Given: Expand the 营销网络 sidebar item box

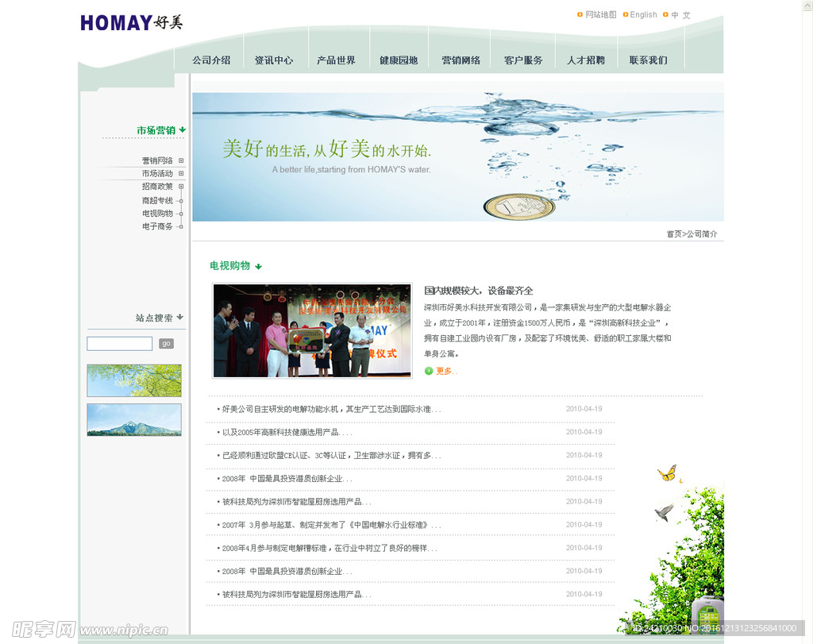Looking at the screenshot, I should (x=181, y=160).
